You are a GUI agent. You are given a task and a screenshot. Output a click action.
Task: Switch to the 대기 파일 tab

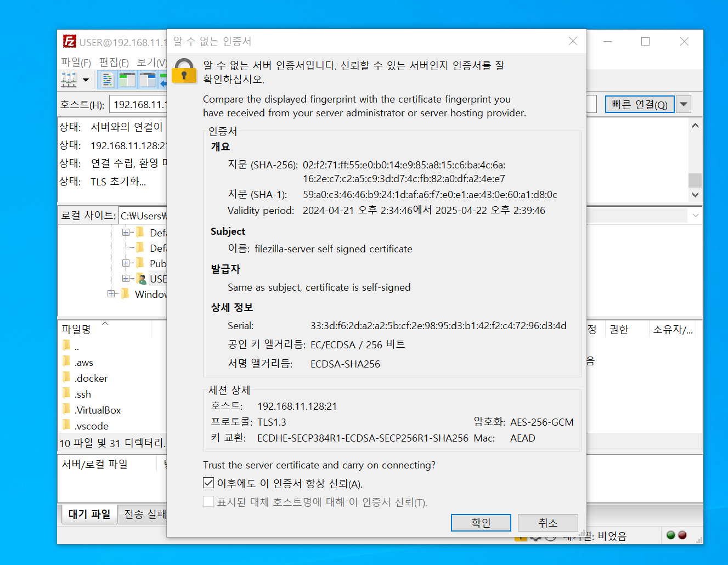[x=89, y=514]
